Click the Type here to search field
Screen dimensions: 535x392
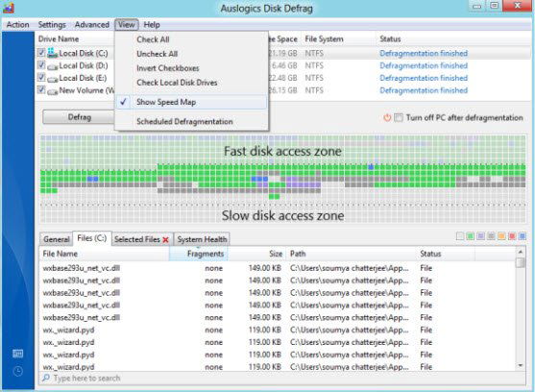click(282, 378)
